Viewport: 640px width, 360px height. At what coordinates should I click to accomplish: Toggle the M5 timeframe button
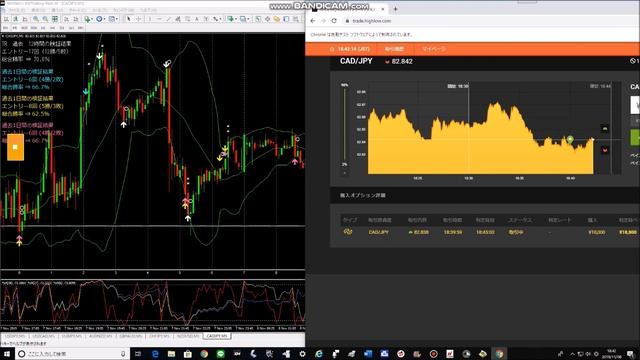pos(15,28)
